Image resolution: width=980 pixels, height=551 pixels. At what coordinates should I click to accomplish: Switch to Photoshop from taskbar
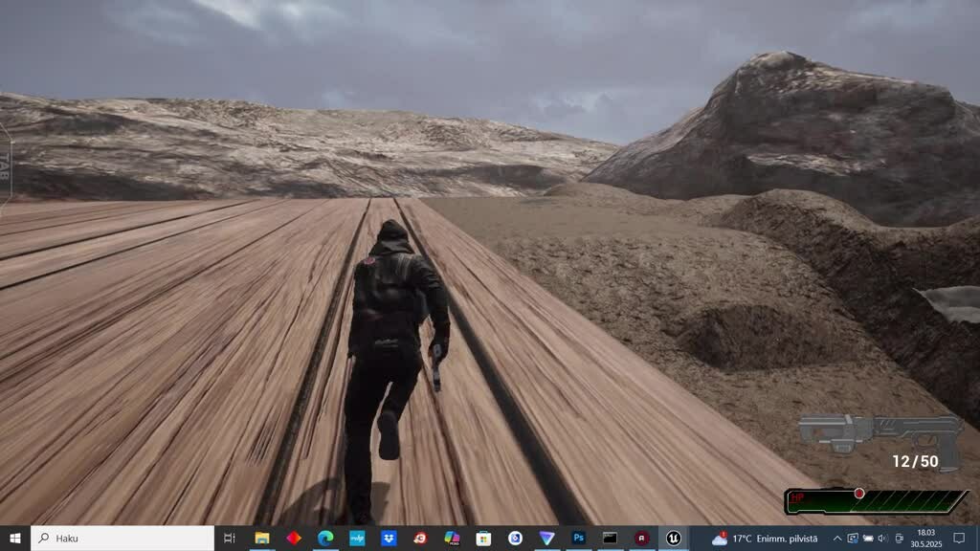[578, 539]
